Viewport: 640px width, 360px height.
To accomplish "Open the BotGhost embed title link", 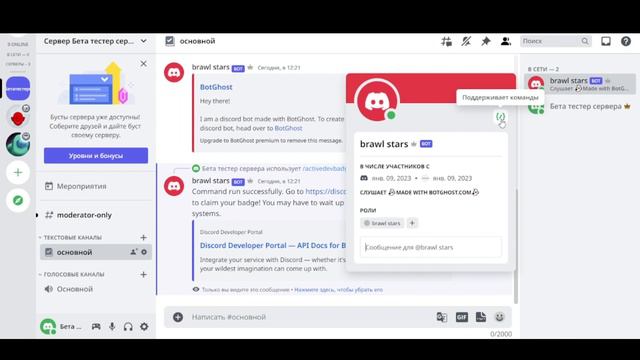I will pyautogui.click(x=216, y=87).
